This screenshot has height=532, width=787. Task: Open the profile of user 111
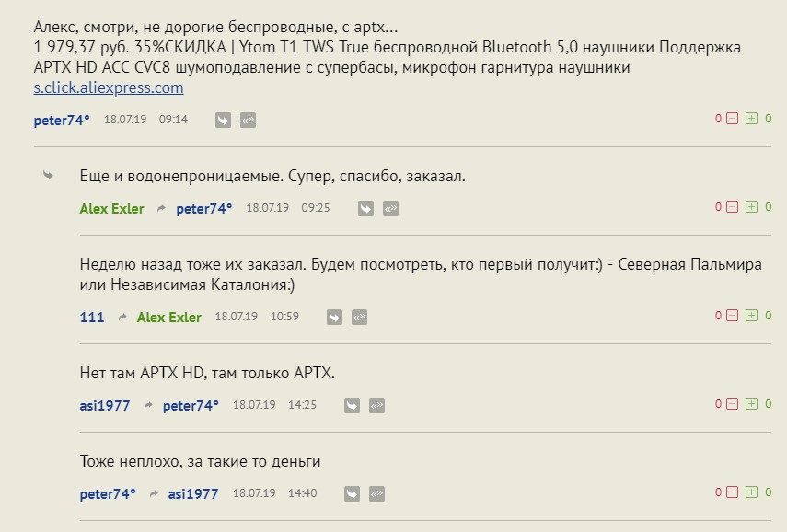(x=92, y=318)
